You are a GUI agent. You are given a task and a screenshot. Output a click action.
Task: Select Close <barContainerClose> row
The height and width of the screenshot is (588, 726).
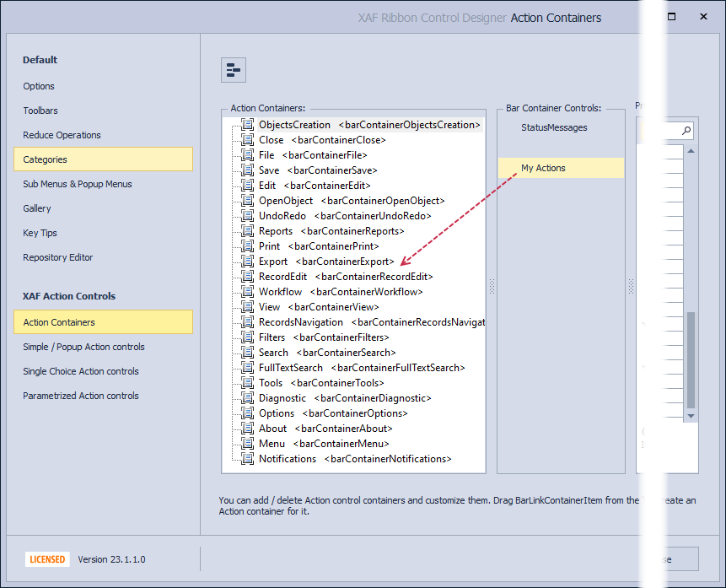[x=322, y=140]
